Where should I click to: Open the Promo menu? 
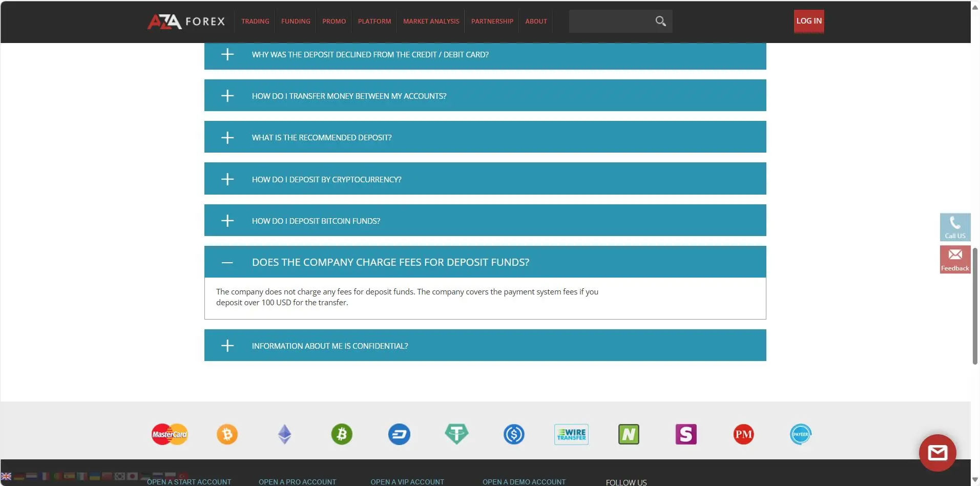click(334, 21)
